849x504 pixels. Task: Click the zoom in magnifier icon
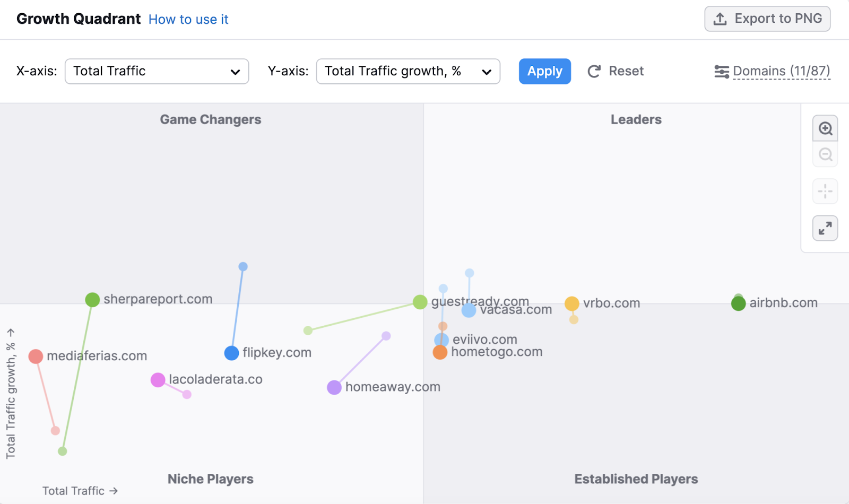(825, 128)
